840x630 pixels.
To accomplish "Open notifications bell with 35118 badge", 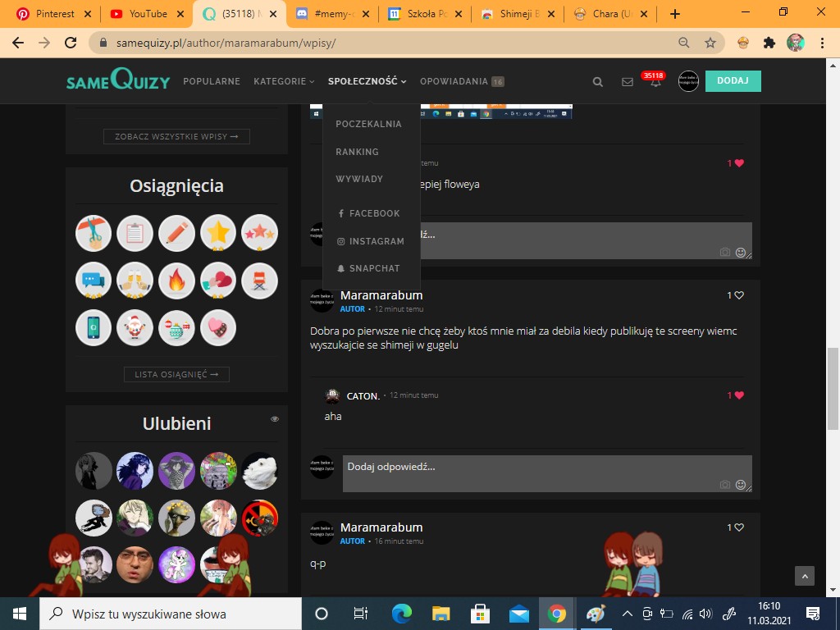I will (655, 82).
